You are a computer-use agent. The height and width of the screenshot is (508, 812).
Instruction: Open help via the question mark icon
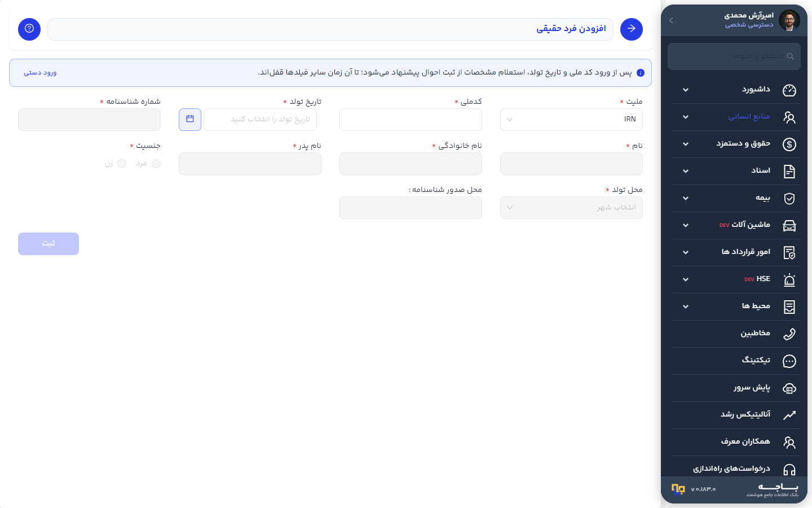[29, 29]
